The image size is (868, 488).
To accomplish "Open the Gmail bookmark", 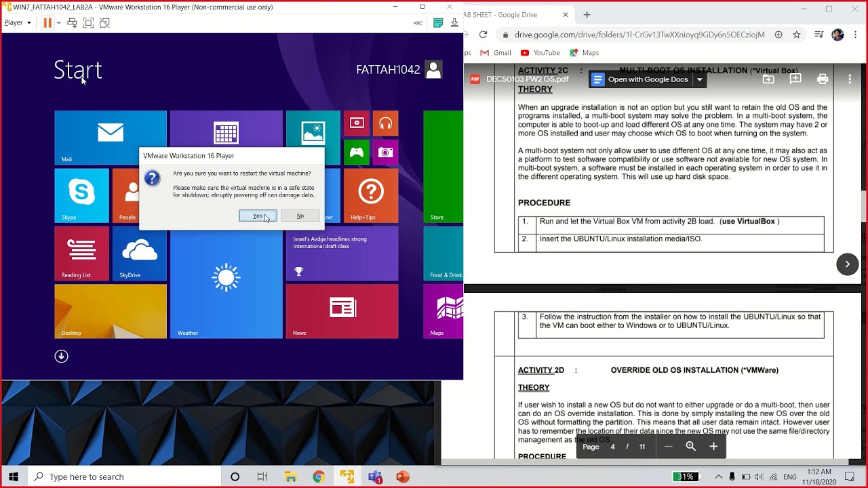I will point(496,53).
